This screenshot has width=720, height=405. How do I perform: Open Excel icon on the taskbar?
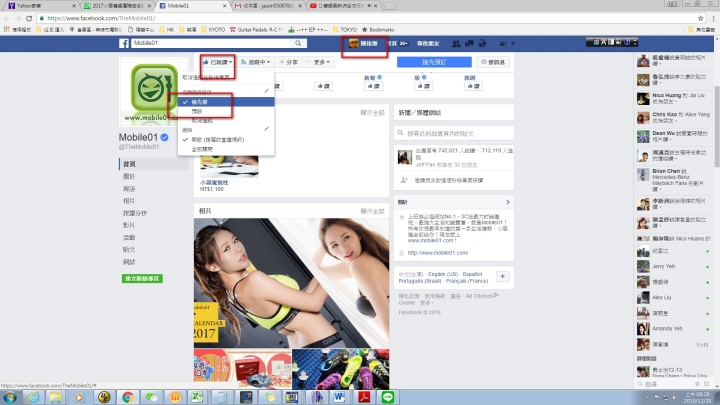pyautogui.click(x=197, y=397)
